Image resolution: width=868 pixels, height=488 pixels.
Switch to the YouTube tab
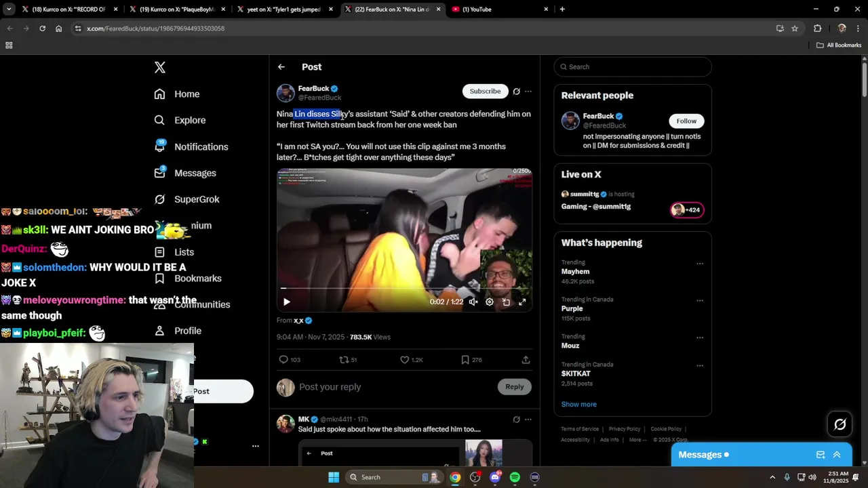500,9
